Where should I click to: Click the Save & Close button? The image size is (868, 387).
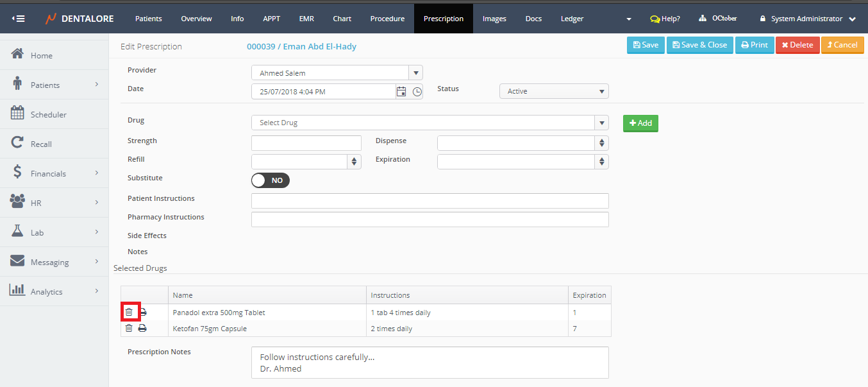[699, 45]
